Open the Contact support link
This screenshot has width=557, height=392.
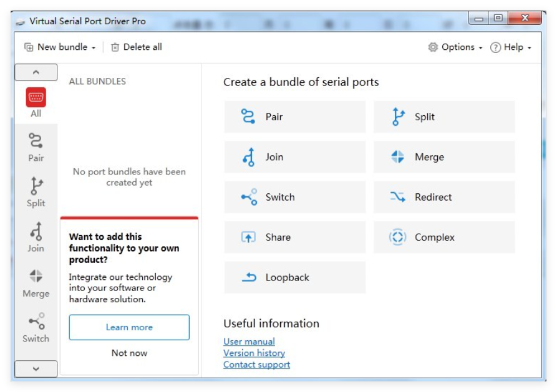[257, 365]
